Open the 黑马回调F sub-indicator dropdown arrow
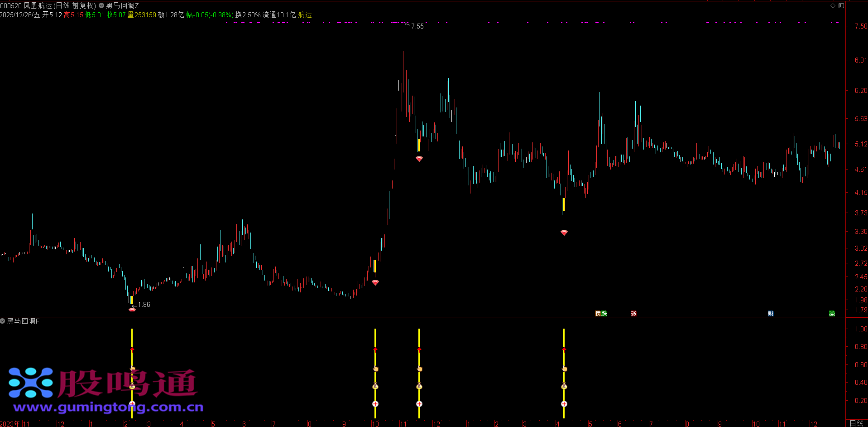 click(x=3, y=321)
